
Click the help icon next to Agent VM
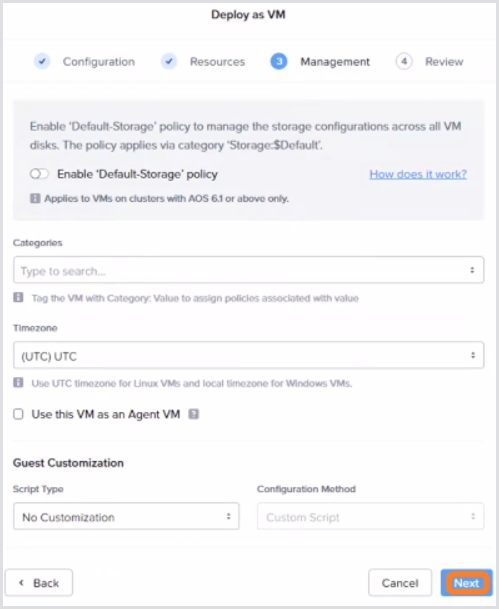[193, 414]
